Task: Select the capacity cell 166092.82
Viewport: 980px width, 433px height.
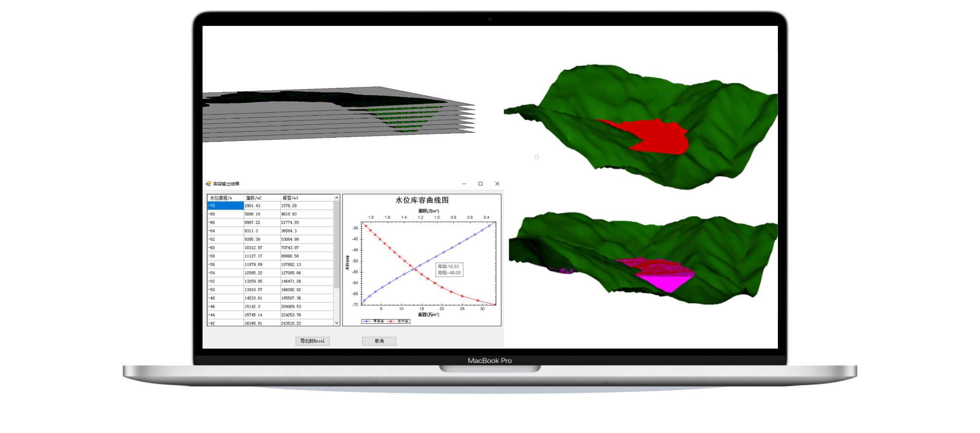Action: (x=307, y=290)
